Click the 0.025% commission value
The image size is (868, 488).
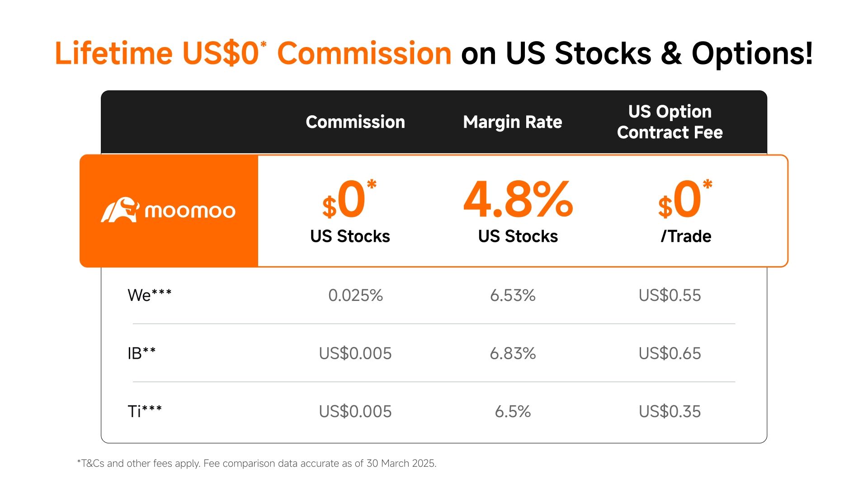355,296
